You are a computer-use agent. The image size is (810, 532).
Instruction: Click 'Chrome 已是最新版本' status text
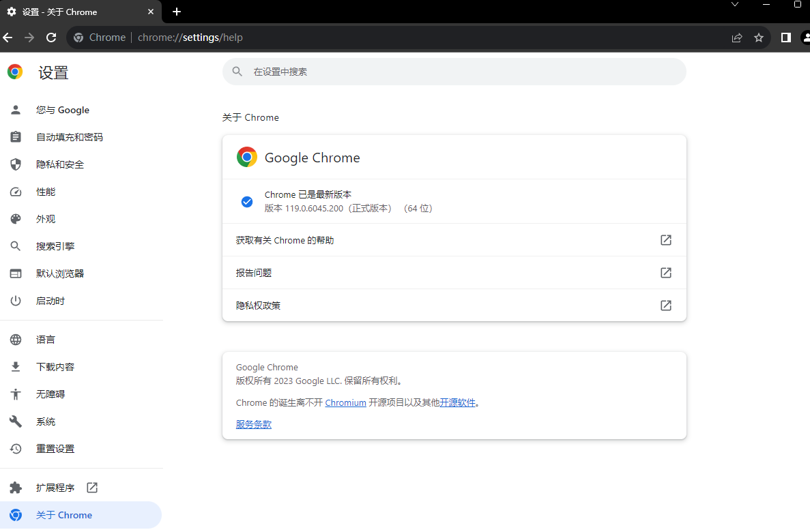click(308, 194)
